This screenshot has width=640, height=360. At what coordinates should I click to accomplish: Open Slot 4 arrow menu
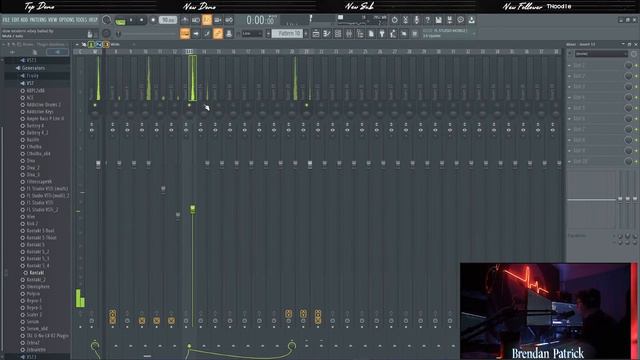click(x=570, y=98)
